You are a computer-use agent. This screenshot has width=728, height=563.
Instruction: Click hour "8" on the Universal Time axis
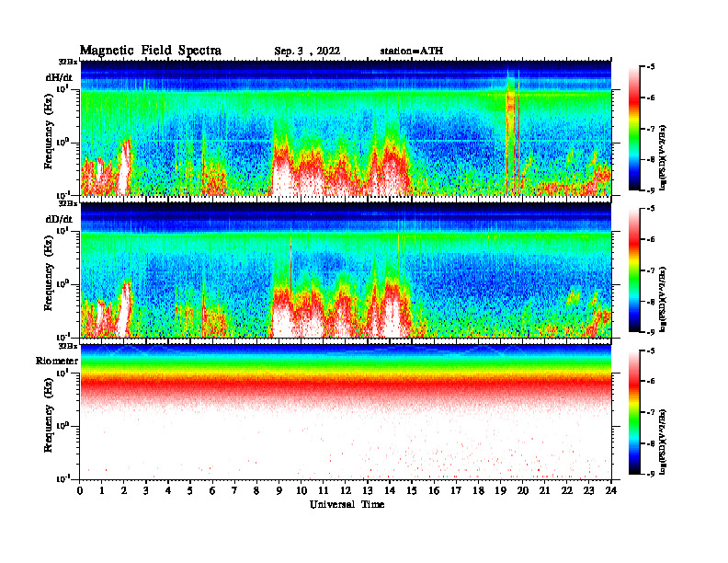coord(256,491)
